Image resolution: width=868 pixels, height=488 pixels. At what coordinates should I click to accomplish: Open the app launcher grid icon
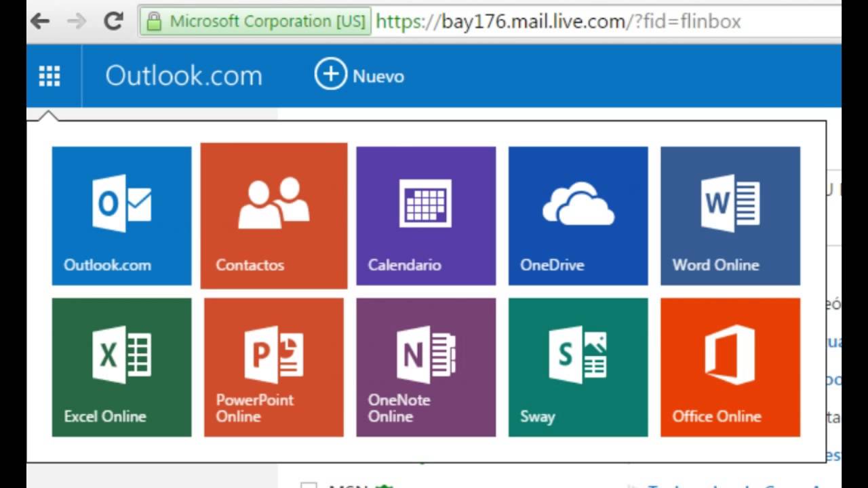coord(50,76)
